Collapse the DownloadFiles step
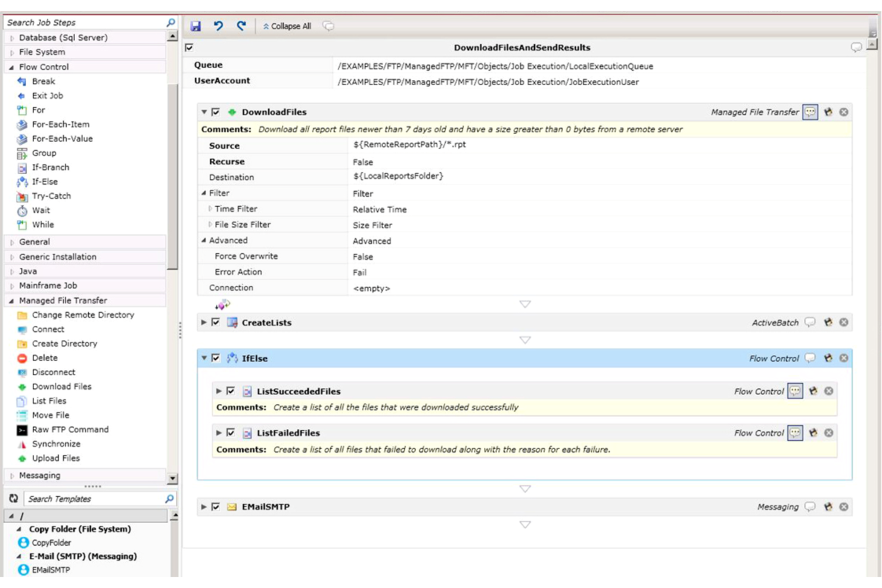 click(x=204, y=112)
